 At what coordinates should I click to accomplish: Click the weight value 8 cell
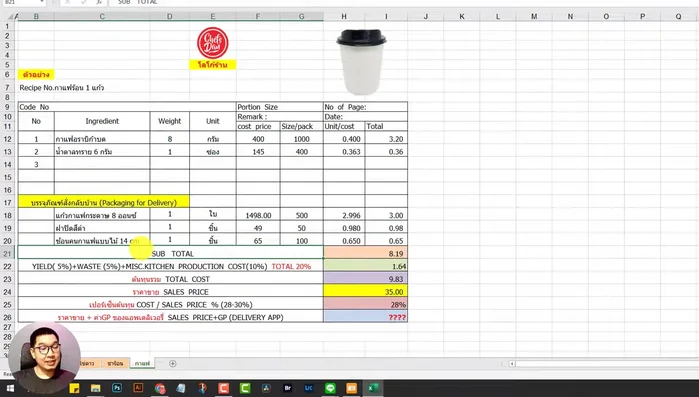click(169, 139)
